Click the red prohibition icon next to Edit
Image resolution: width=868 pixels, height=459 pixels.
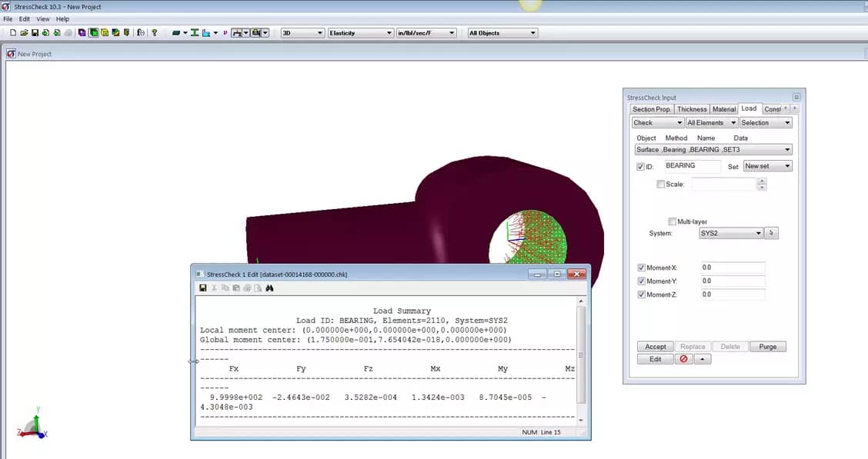point(684,359)
